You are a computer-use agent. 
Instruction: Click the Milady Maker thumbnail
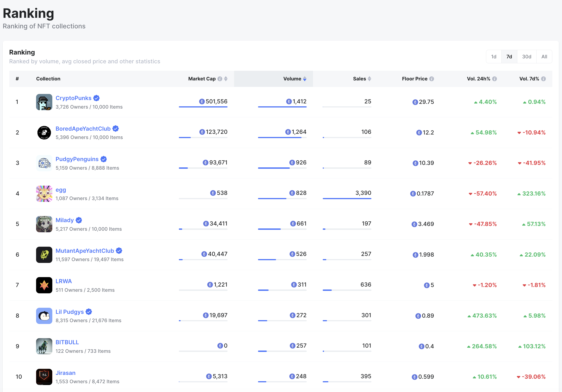(x=44, y=224)
